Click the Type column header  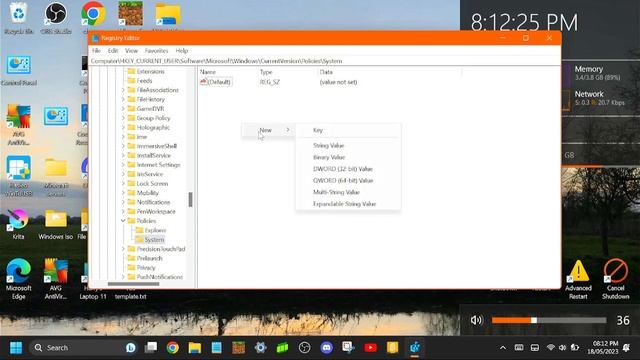click(x=288, y=72)
